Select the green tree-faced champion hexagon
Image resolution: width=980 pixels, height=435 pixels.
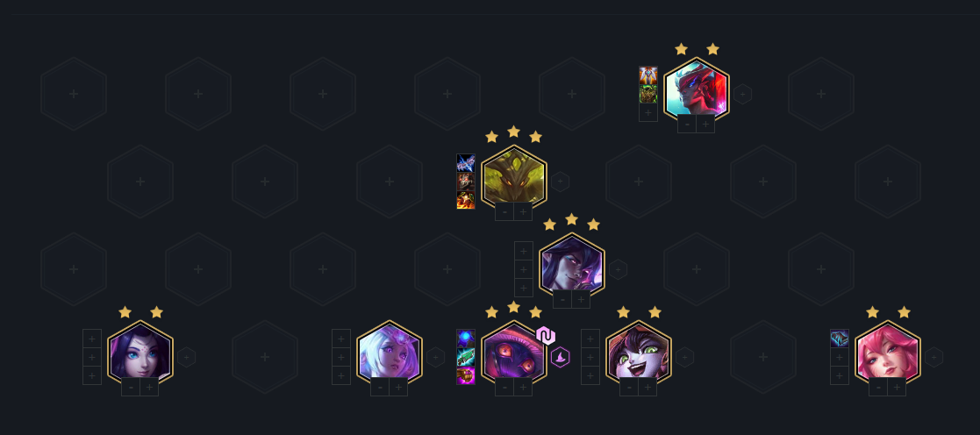[514, 178]
